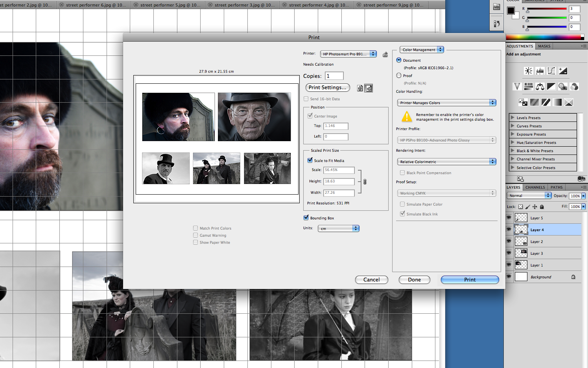Uncheck the Bounding Box option

pyautogui.click(x=306, y=217)
